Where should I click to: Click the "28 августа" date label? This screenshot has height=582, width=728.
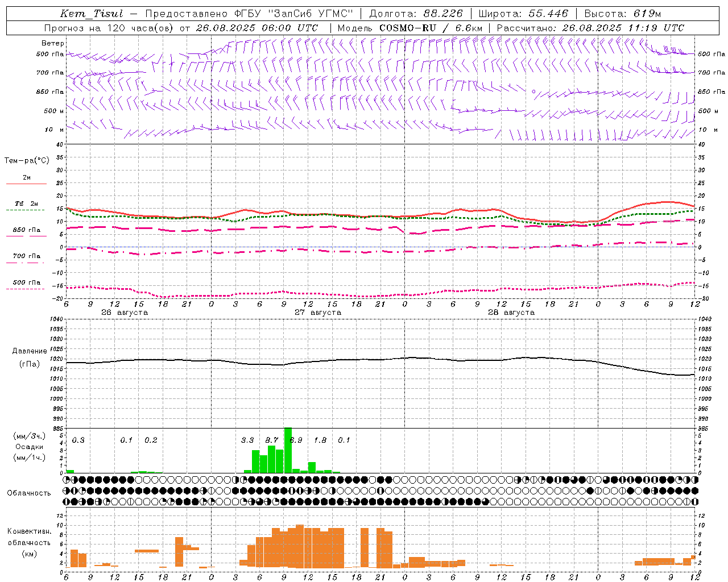(x=511, y=313)
